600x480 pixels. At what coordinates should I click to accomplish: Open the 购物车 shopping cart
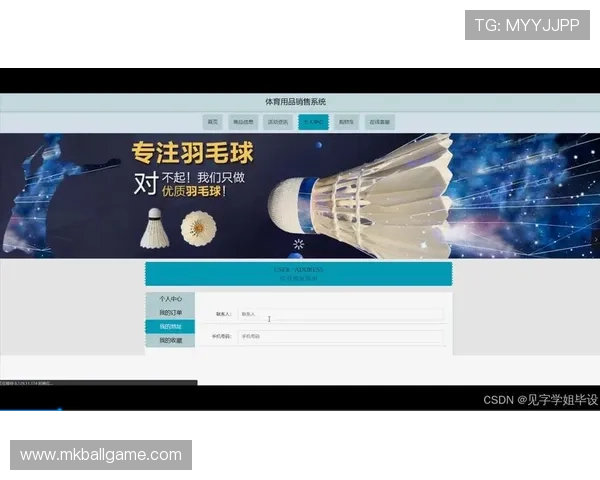click(x=346, y=122)
